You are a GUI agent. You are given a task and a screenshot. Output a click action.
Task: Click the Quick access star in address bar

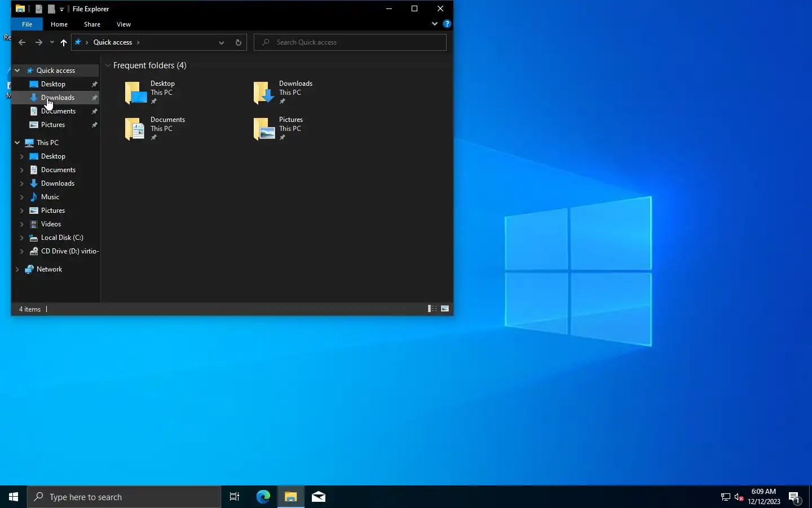[x=78, y=42]
